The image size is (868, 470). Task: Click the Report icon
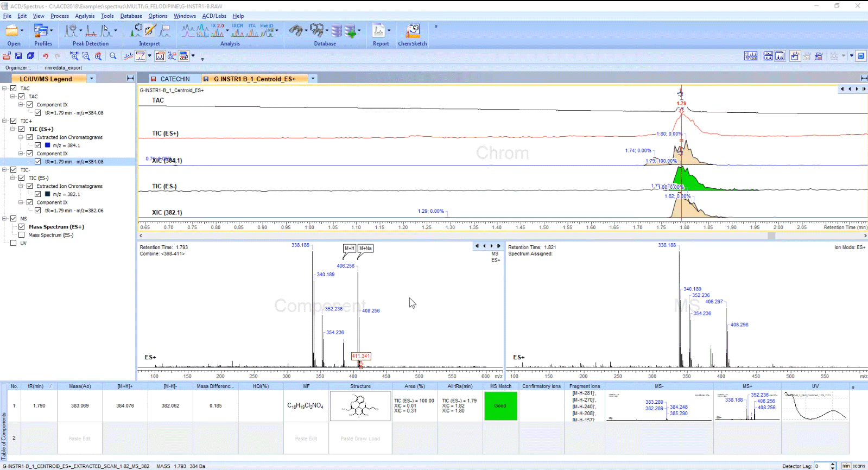pyautogui.click(x=379, y=31)
